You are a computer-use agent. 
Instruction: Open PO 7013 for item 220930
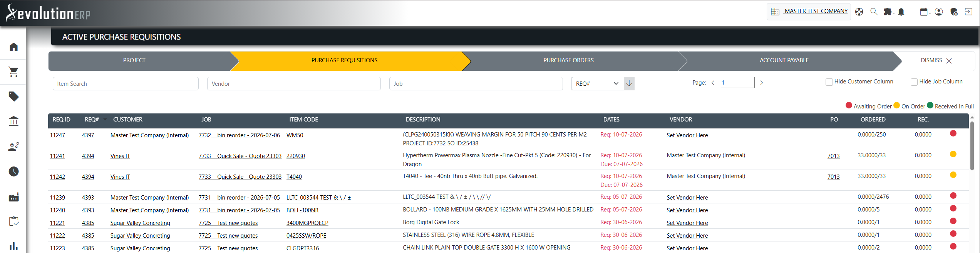coord(833,156)
